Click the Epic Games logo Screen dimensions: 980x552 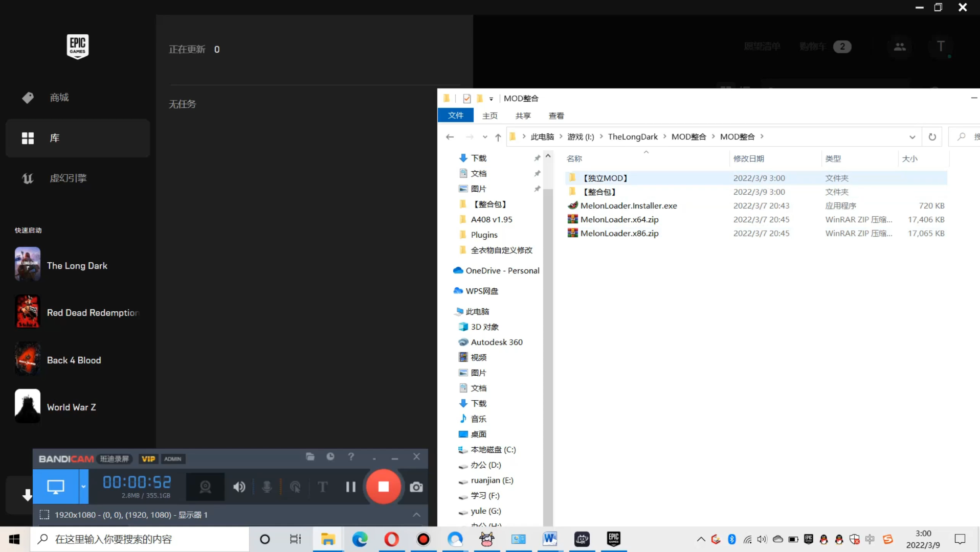pos(78,47)
